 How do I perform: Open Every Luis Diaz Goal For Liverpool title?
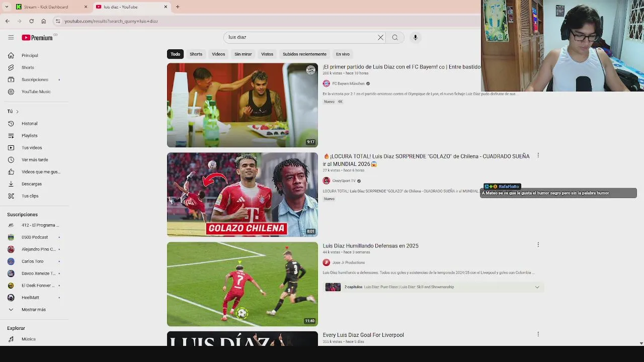tap(363, 335)
